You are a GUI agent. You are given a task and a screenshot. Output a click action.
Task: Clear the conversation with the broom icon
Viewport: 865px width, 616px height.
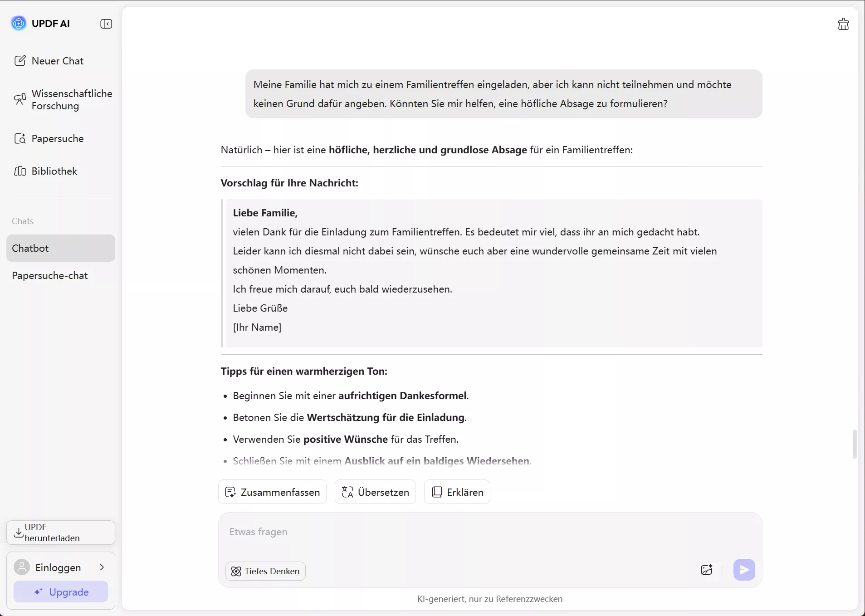[843, 24]
